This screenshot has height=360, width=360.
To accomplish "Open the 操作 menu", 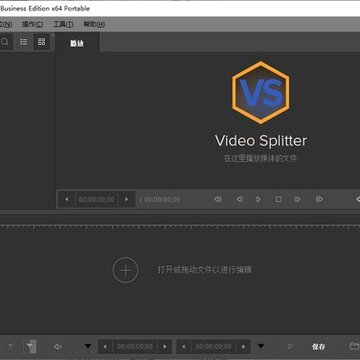I will point(32,24).
